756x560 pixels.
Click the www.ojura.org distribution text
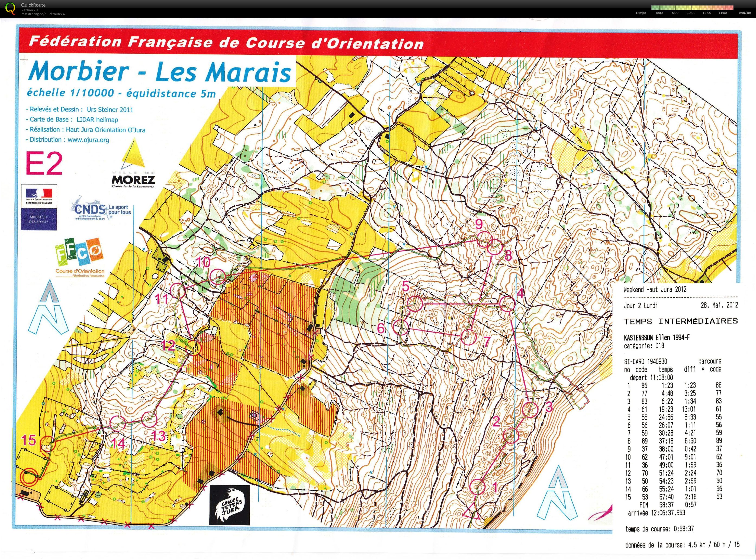tap(89, 140)
